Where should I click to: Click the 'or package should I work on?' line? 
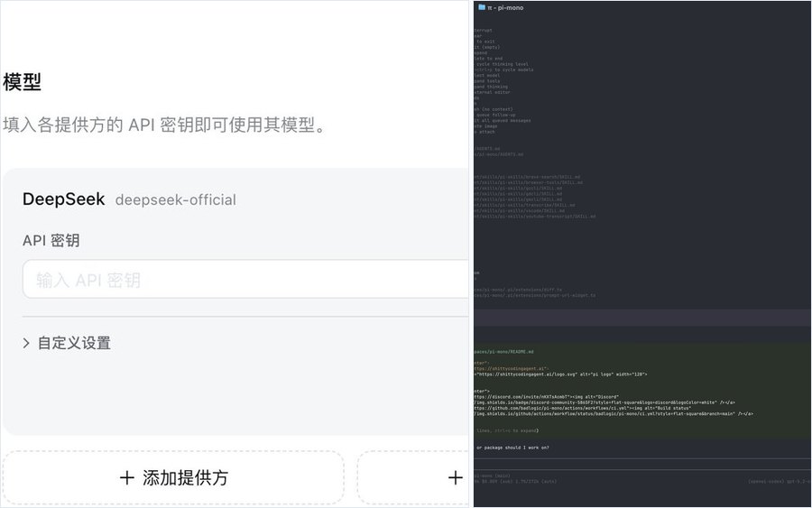coord(512,448)
